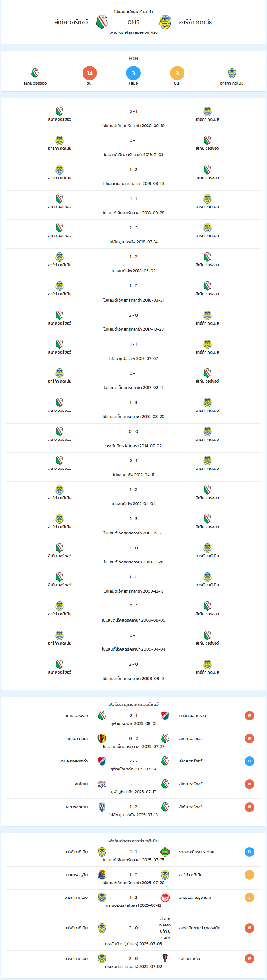The width and height of the screenshot is (267, 980).
Task: Click Radomiak Radom logo in Arka's recent form
Action: 165,852
